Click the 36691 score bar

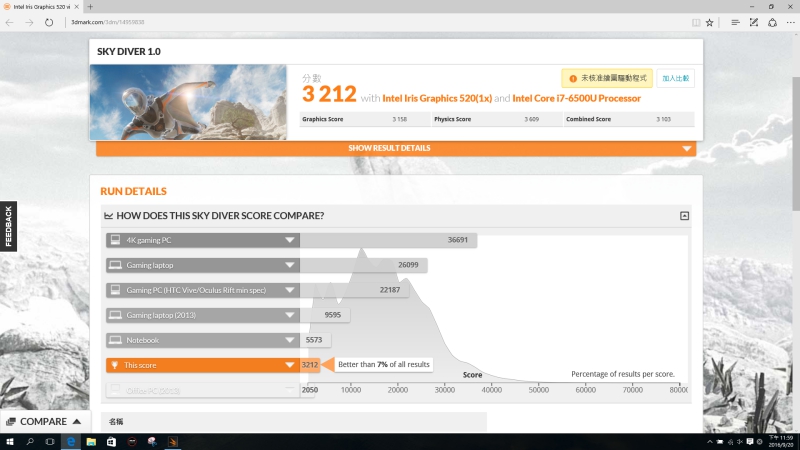pos(388,240)
